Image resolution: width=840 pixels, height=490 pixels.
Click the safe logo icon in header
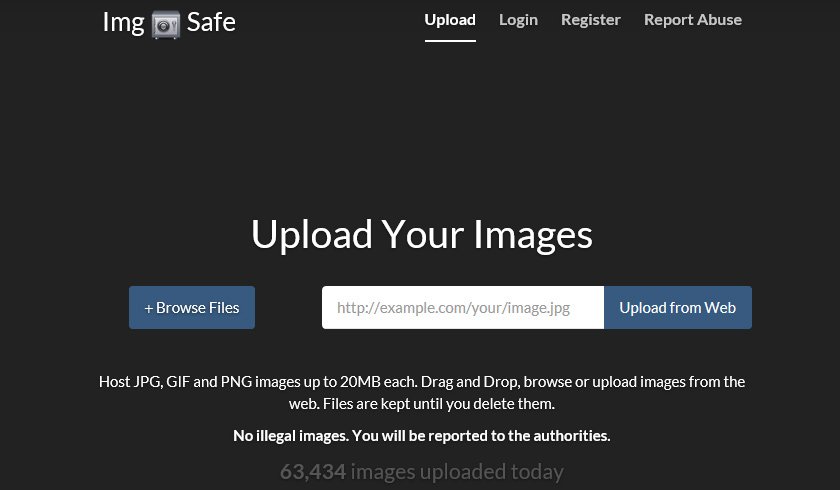(166, 25)
